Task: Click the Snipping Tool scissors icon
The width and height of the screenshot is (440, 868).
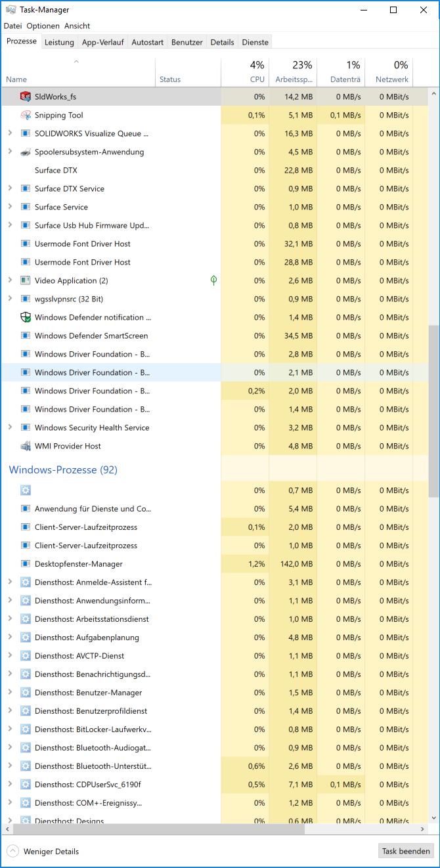Action: coord(26,115)
